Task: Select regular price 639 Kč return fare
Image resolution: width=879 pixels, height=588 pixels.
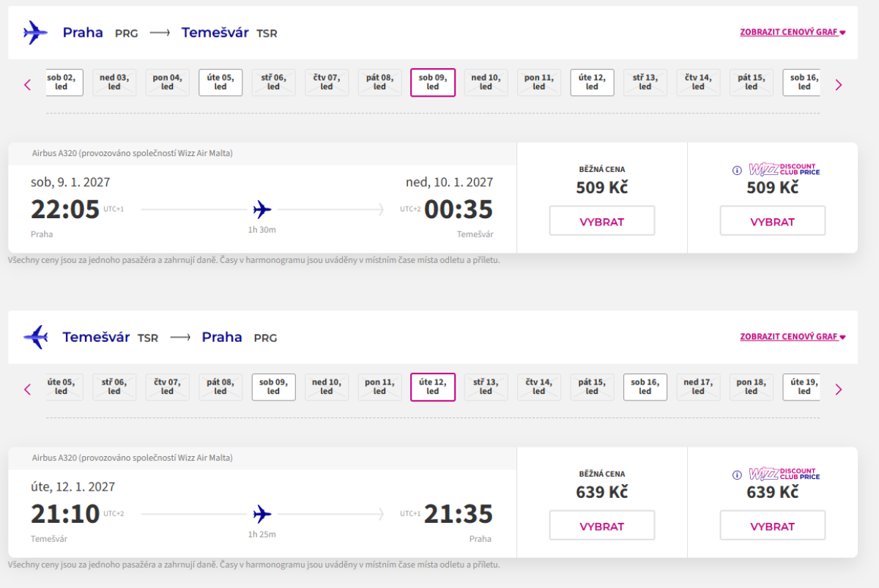Action: coord(601,526)
